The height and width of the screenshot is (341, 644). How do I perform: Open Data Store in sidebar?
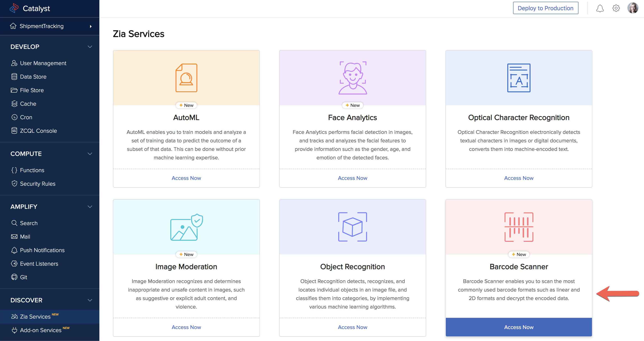(x=33, y=77)
